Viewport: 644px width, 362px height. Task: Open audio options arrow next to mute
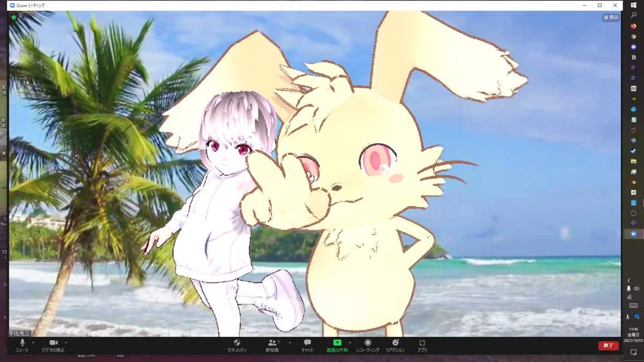pos(33,342)
